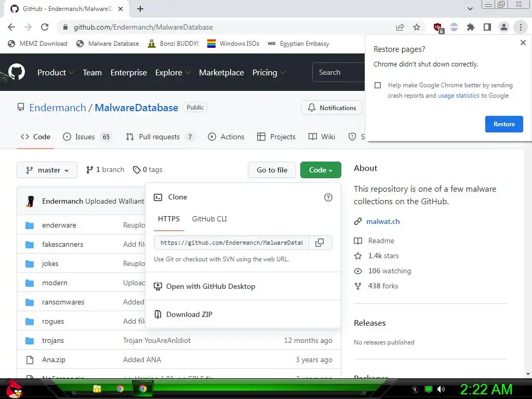
Task: Click the GitHub Search field
Action: click(338, 72)
